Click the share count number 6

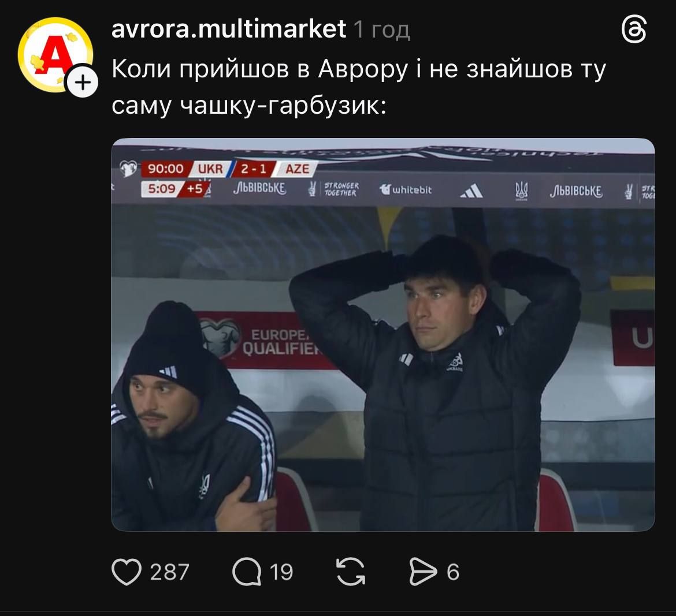452,573
